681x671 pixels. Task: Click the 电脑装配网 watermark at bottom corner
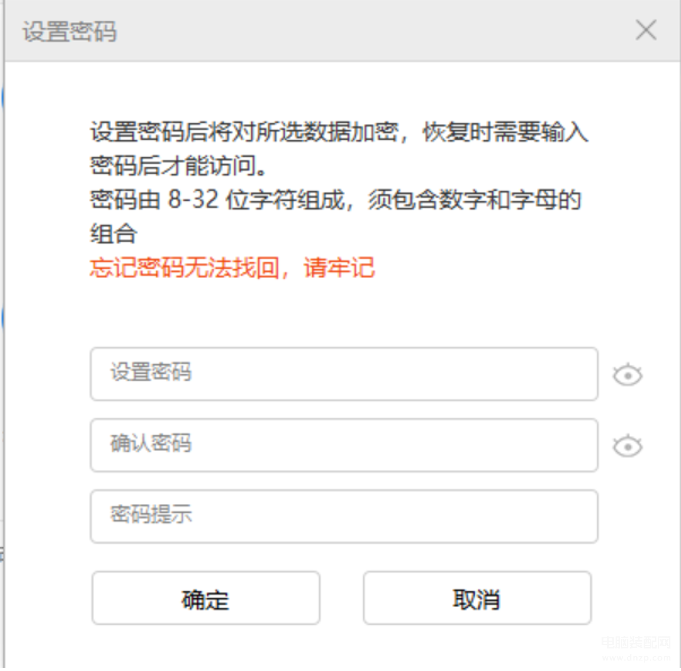(x=636, y=642)
